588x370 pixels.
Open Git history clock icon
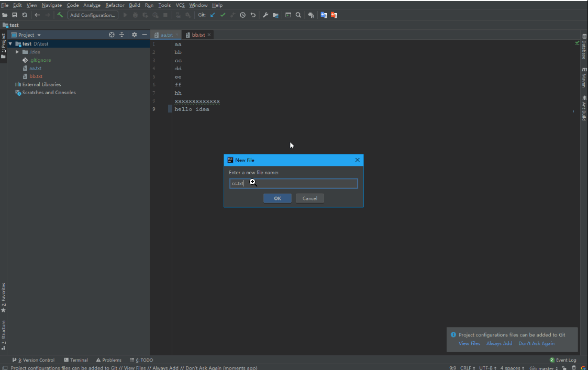(242, 15)
